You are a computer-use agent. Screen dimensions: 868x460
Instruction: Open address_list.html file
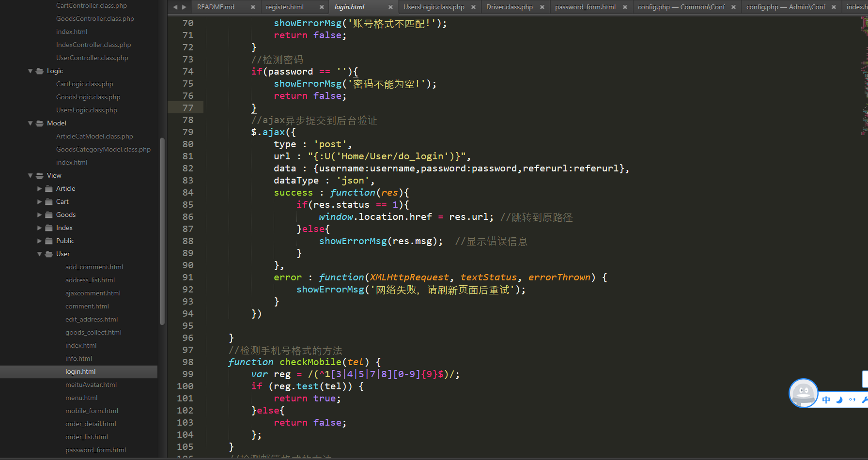pyautogui.click(x=90, y=280)
